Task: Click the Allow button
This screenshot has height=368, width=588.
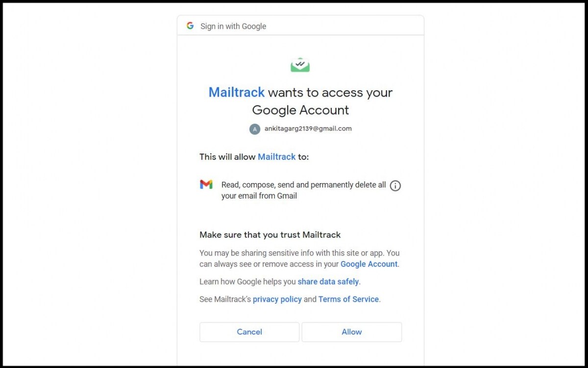Action: (x=351, y=332)
